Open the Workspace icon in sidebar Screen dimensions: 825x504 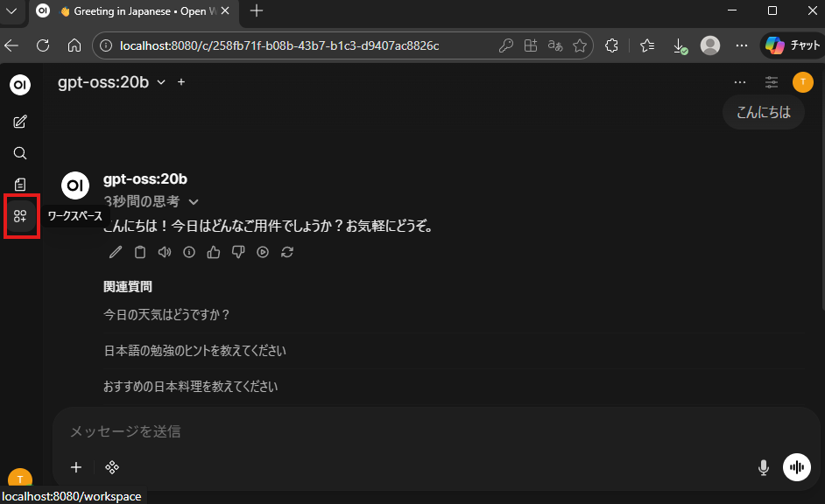[x=20, y=216]
